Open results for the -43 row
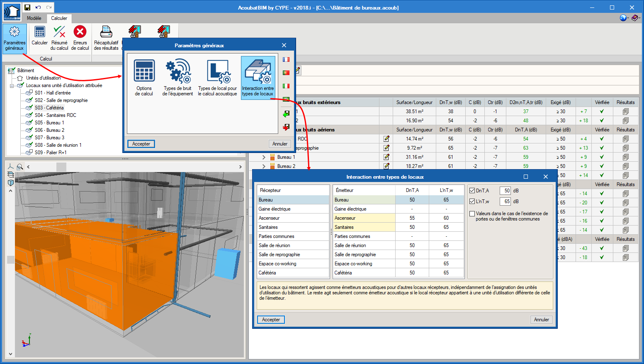 [625, 248]
